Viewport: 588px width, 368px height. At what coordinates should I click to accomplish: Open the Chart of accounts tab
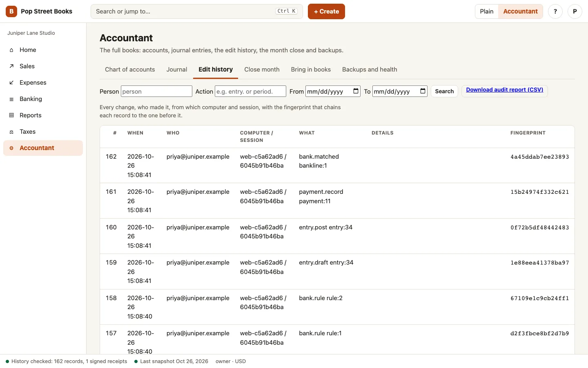[x=130, y=70]
